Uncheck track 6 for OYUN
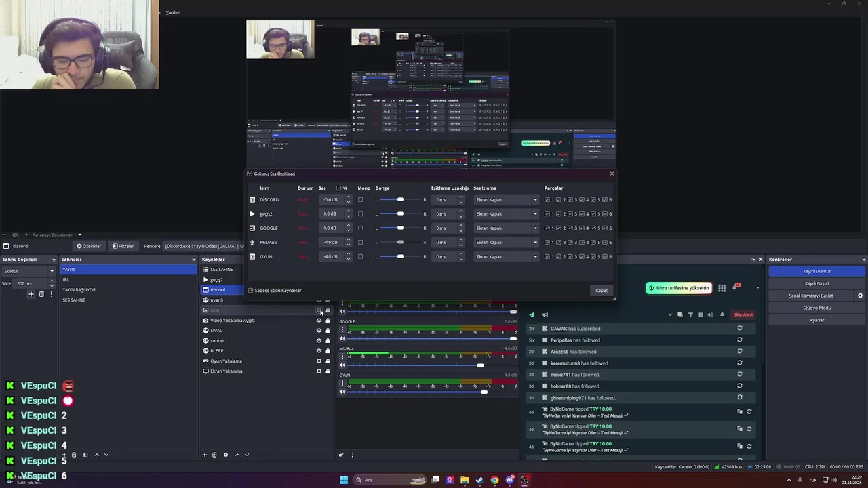The height and width of the screenshot is (488, 868). click(x=605, y=256)
